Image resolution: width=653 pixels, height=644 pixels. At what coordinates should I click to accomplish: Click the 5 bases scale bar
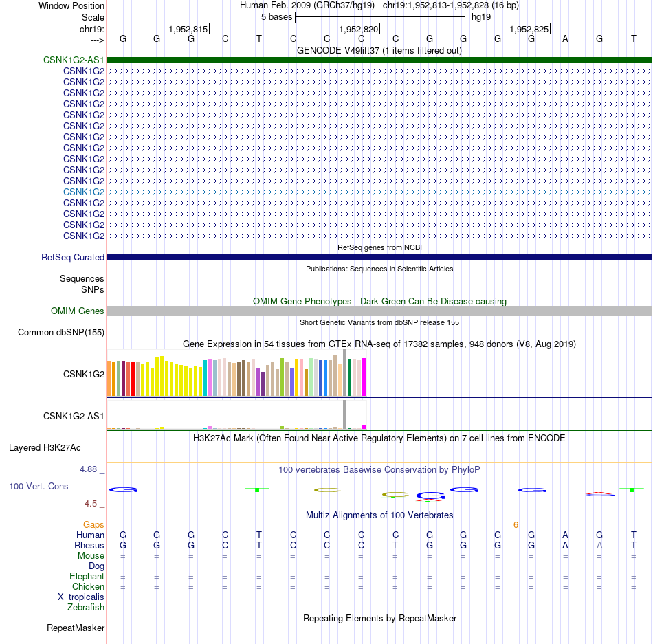[380, 17]
